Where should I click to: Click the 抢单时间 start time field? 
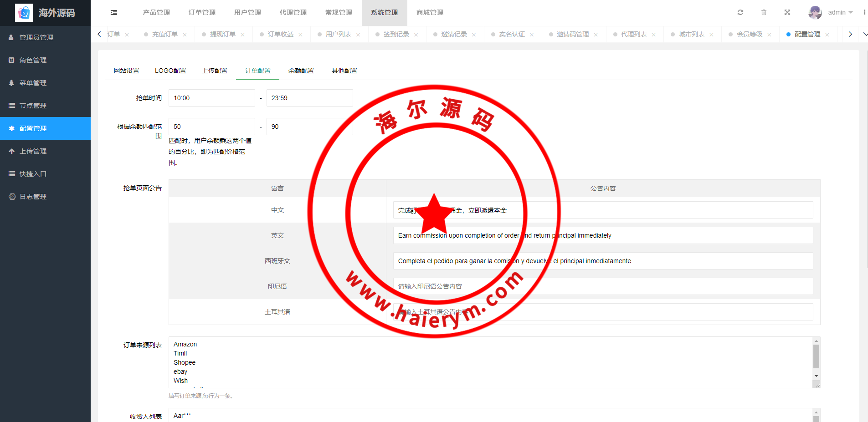pyautogui.click(x=211, y=98)
